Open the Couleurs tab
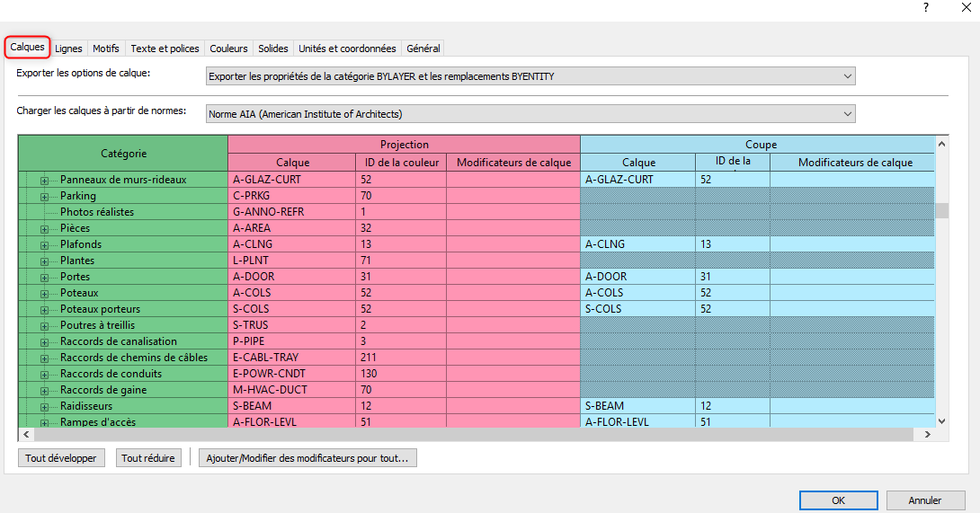The height and width of the screenshot is (513, 980). [228, 49]
